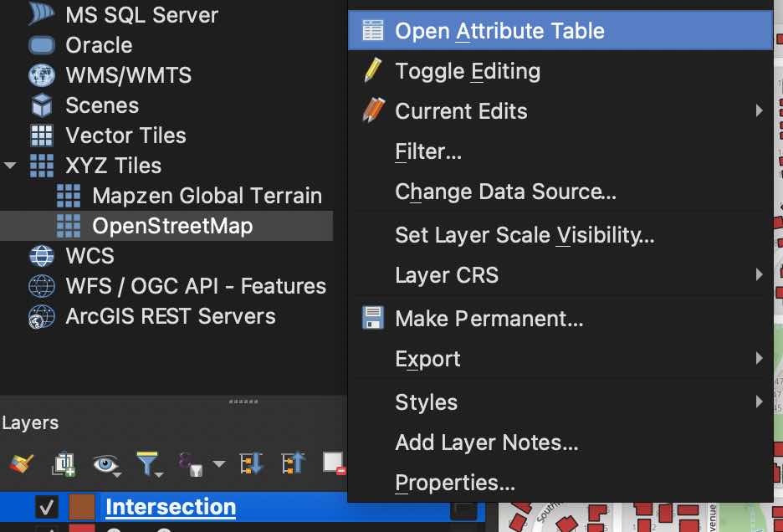The height and width of the screenshot is (532, 783).
Task: Open the Manage Map Themes eye icon
Action: (x=106, y=463)
